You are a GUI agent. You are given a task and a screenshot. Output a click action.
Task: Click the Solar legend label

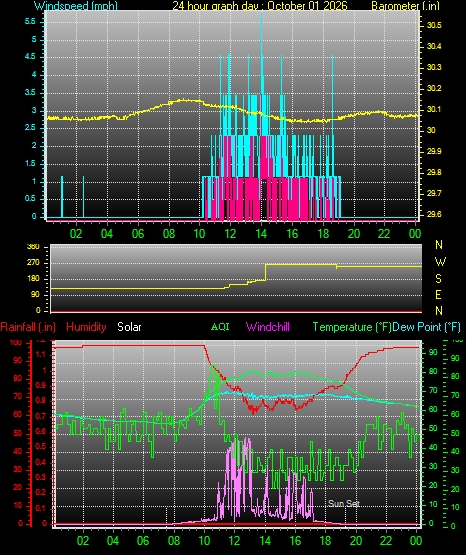[129, 327]
